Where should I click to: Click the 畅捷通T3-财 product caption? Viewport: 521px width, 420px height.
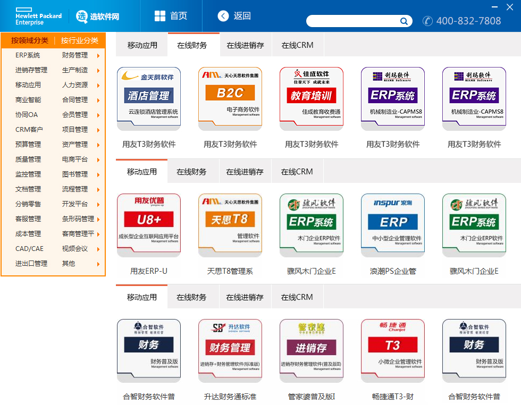[393, 397]
